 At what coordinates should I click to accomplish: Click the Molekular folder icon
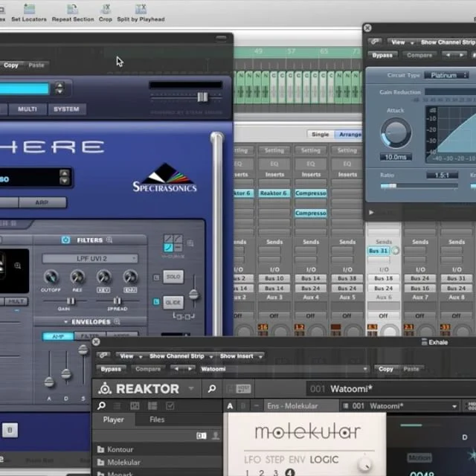point(101,463)
